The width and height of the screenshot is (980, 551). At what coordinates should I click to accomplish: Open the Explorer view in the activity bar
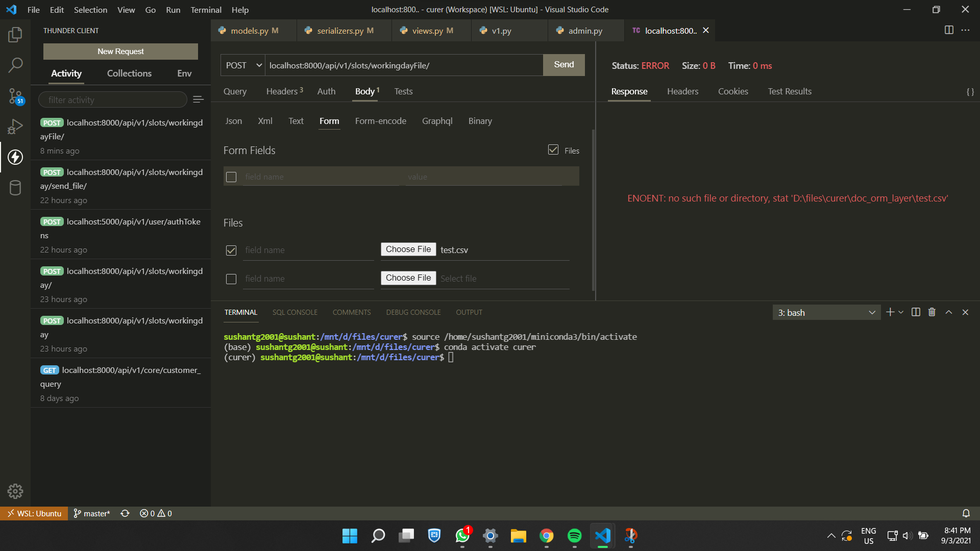click(x=15, y=34)
